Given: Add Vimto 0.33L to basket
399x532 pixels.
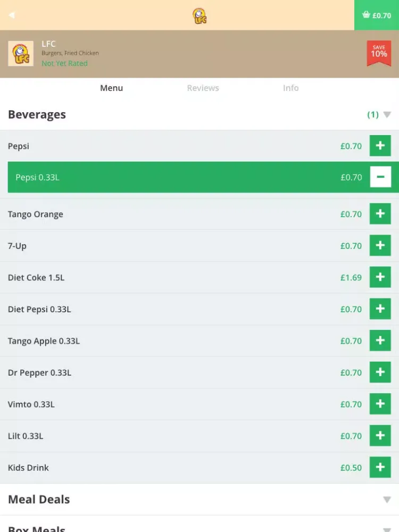Looking at the screenshot, I should point(380,404).
